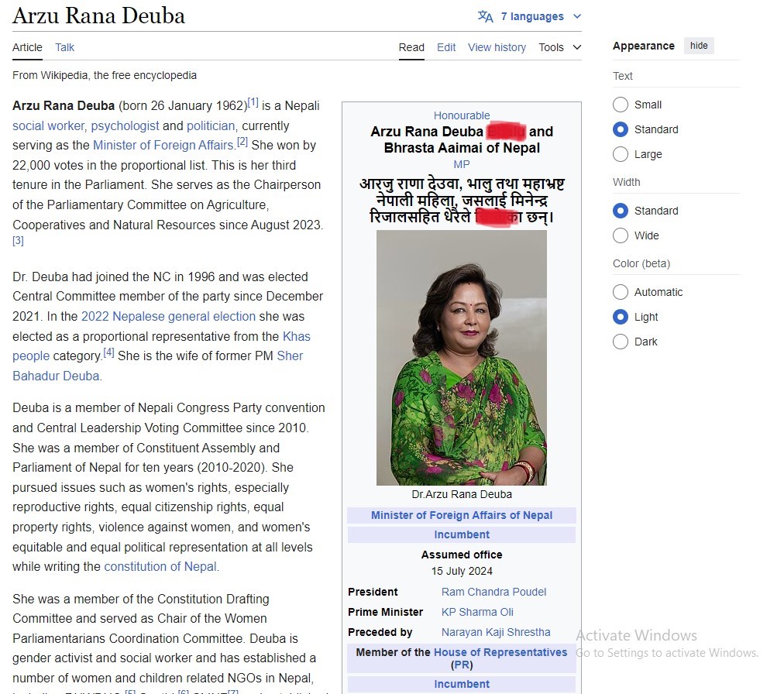Open the View history tab
The width and height of the screenshot is (784, 694).
[497, 47]
